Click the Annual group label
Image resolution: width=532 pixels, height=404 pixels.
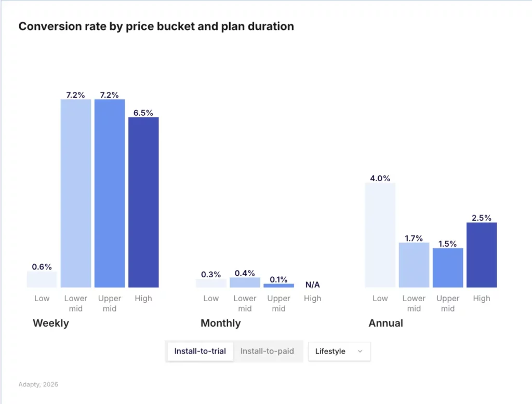coord(386,323)
